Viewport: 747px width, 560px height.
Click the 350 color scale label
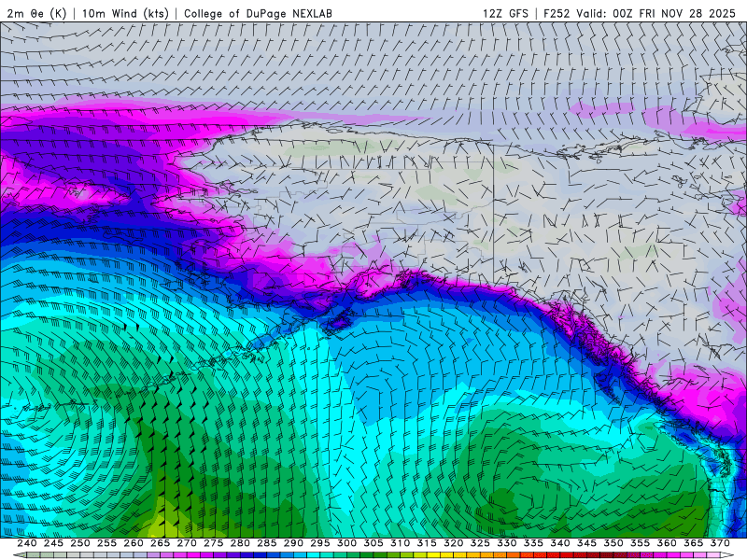[x=613, y=543]
